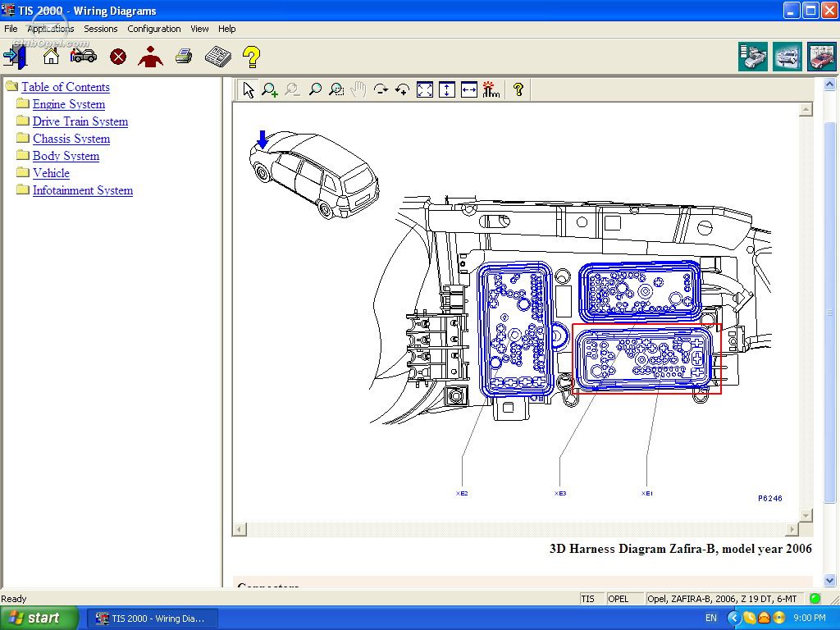Open diagram toolbar small help question mark
The width and height of the screenshot is (840, 630).
coord(518,89)
